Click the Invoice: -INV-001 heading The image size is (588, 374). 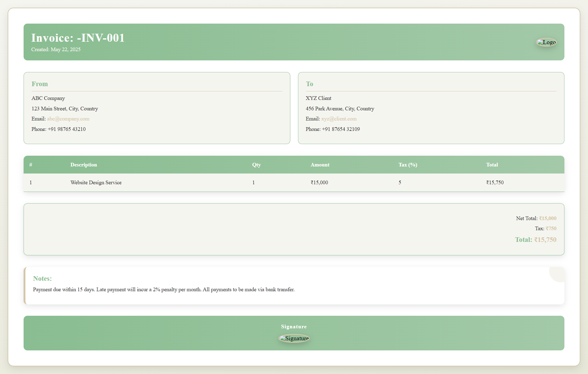pyautogui.click(x=78, y=38)
